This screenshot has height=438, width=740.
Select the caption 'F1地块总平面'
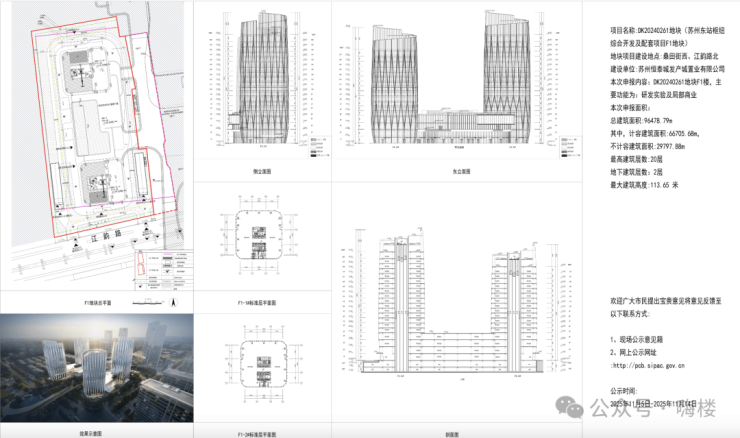(x=98, y=303)
